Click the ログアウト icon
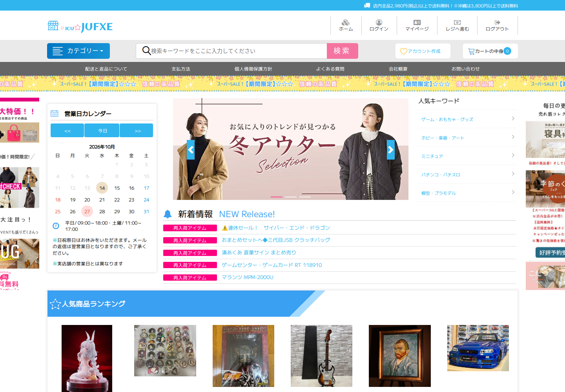This screenshot has width=565, height=392. pos(498,22)
